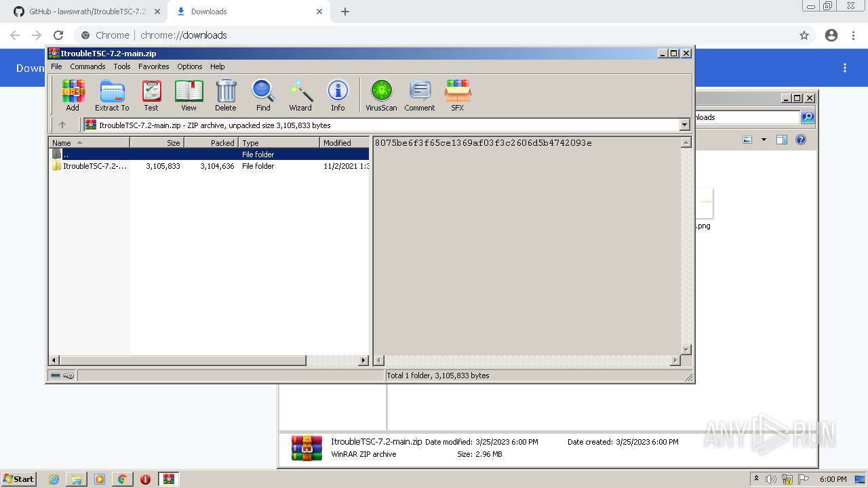This screenshot has height=488, width=868.
Task: Click the WinRAR status bar drive icon
Action: pos(56,375)
